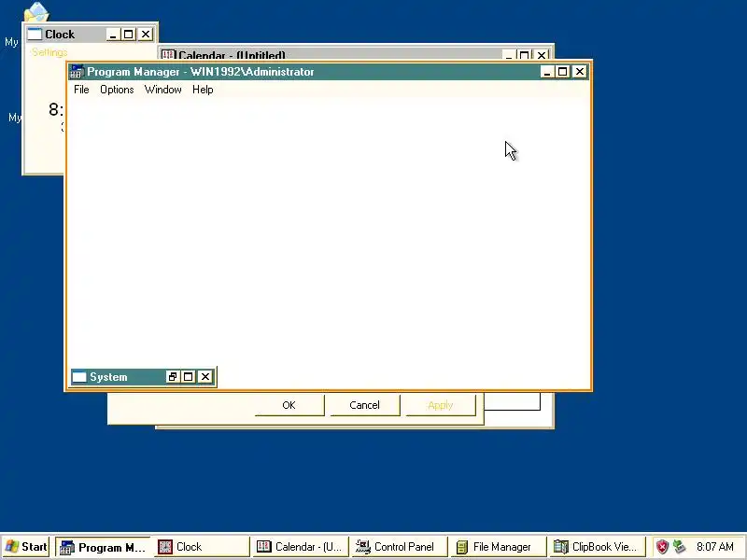Close the Clock window
This screenshot has height=560, width=747.
click(x=146, y=35)
